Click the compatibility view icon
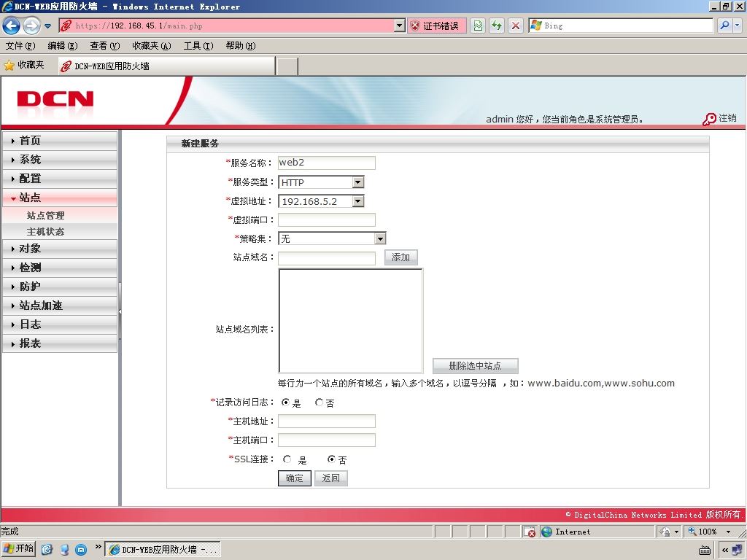Viewport: 747px width, 560px height. (x=478, y=26)
